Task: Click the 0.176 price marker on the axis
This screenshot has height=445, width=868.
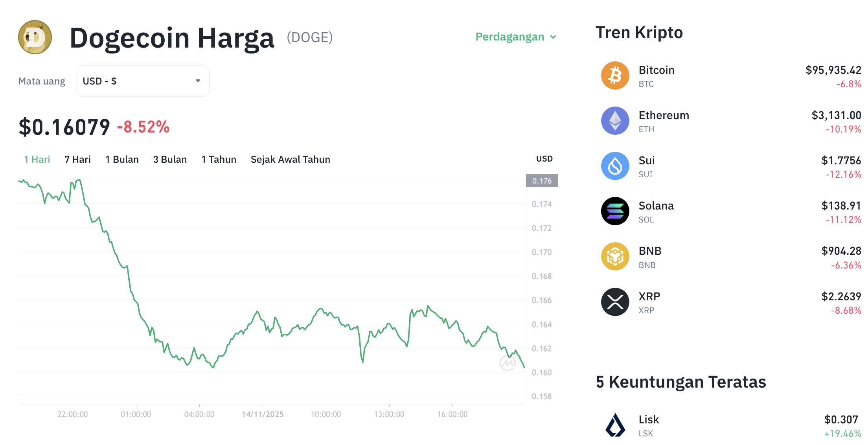Action: [542, 180]
